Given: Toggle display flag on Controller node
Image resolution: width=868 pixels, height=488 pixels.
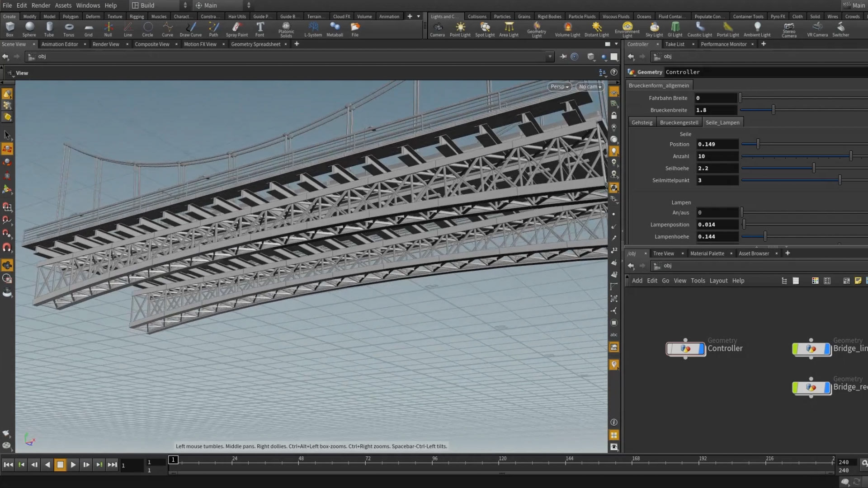Looking at the screenshot, I should point(702,349).
